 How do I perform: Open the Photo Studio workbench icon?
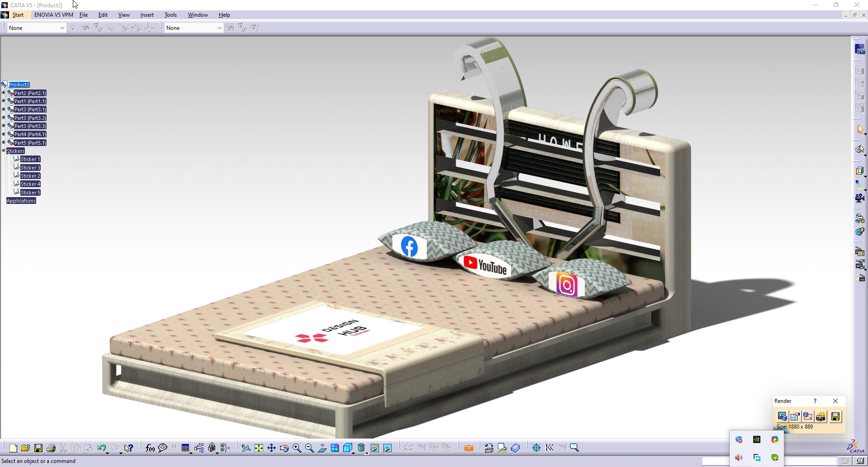[x=859, y=49]
